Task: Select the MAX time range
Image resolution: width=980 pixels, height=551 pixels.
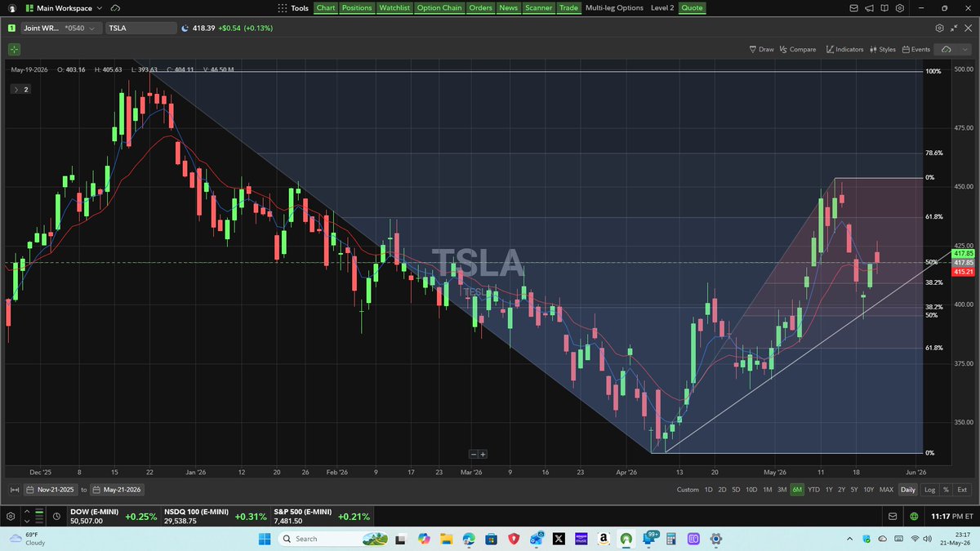Action: [x=886, y=490]
